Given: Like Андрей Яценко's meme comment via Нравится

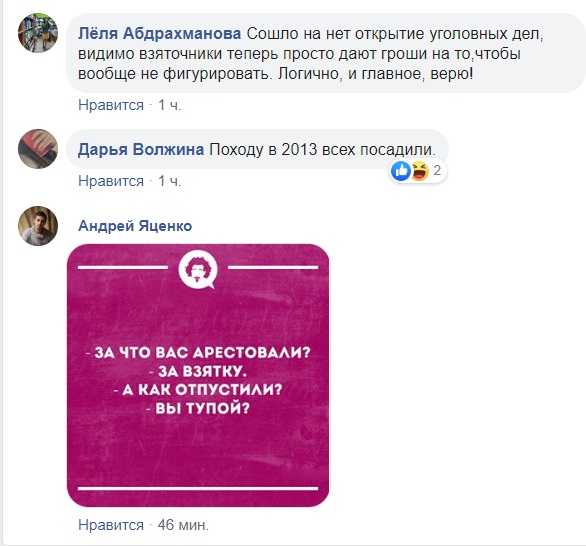Looking at the screenshot, I should coord(111,525).
